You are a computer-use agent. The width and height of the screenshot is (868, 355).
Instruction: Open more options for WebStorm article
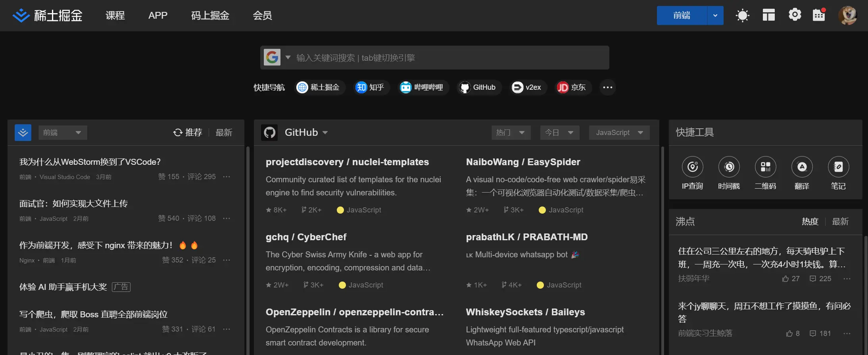click(227, 177)
